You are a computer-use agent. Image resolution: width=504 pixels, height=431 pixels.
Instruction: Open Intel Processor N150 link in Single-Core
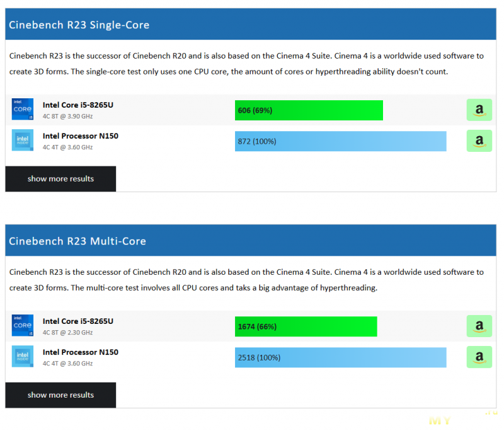tap(81, 136)
